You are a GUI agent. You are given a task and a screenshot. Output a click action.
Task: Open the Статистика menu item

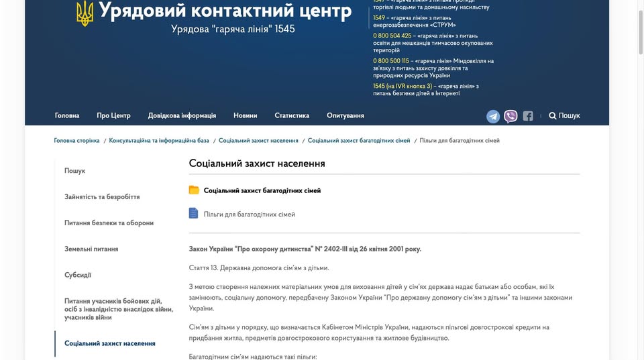[292, 115]
